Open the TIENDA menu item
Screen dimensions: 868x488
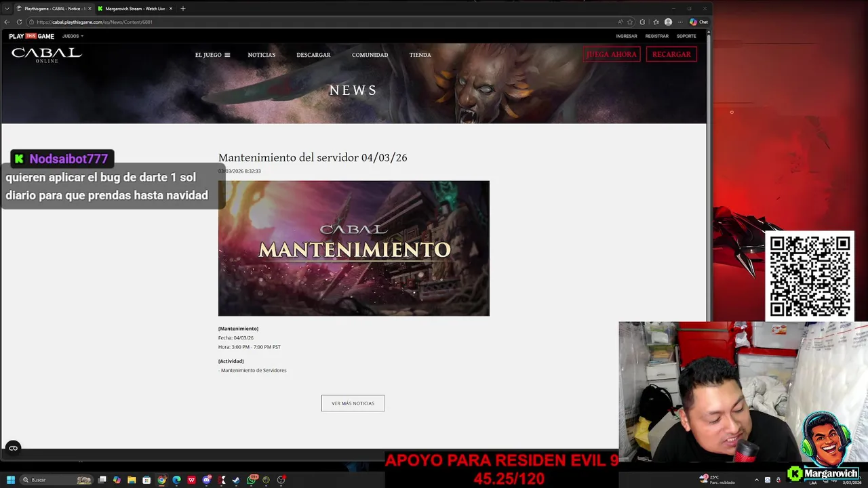click(420, 55)
